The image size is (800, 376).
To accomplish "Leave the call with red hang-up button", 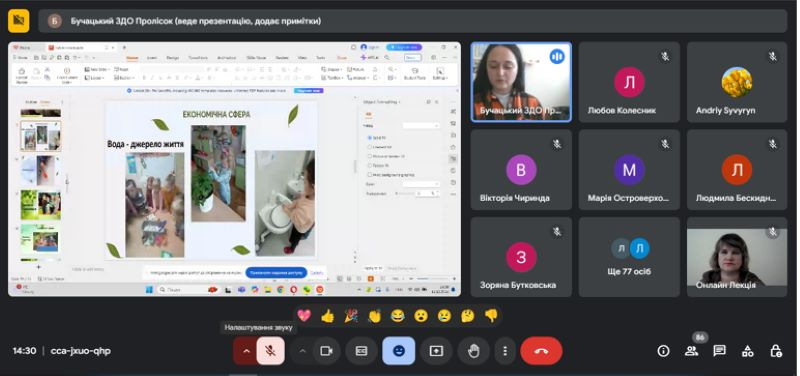I will coord(541,351).
